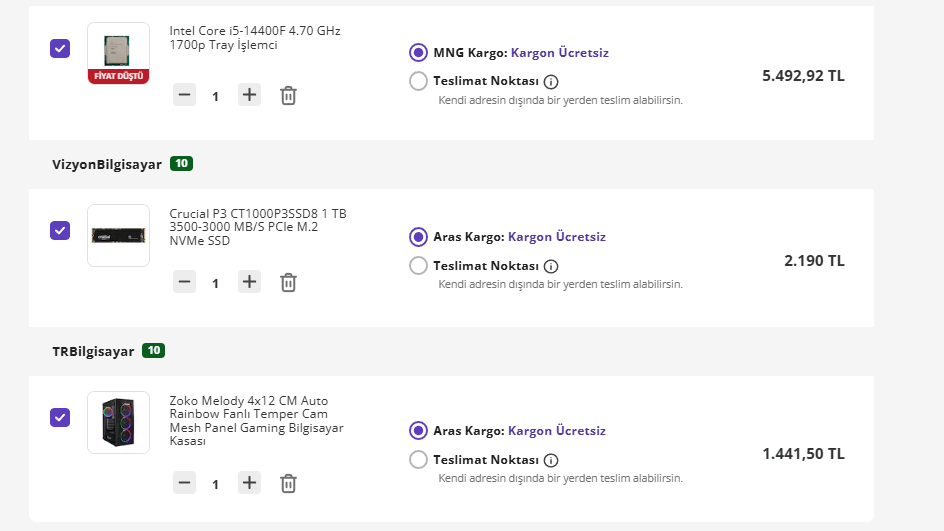Open the Crucial P3 SSD product thumbnail
The width and height of the screenshot is (944, 531).
click(x=118, y=236)
